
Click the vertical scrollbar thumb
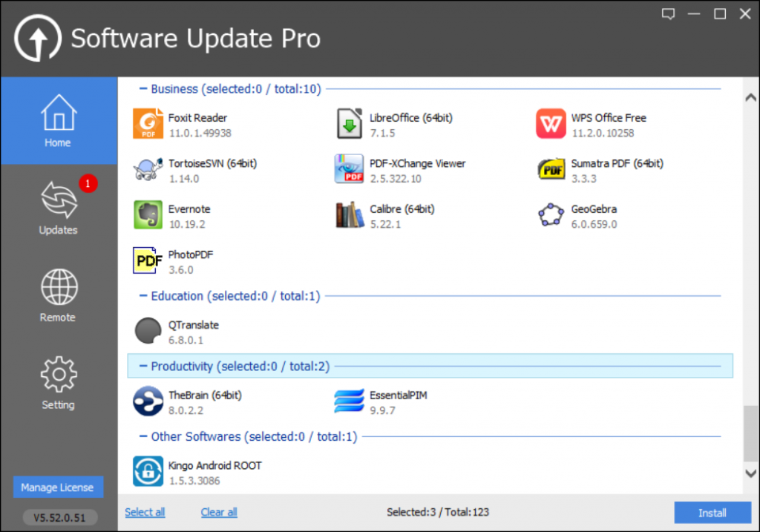coord(751,433)
